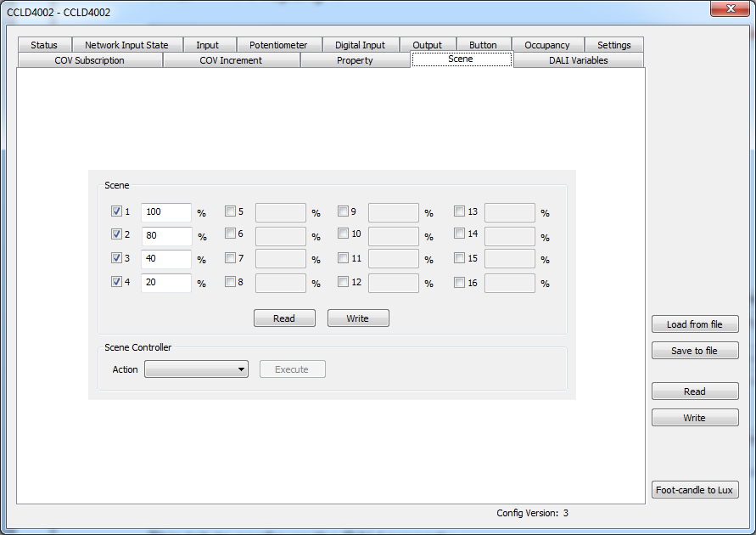Enable the Scene 5 checkbox

click(230, 211)
